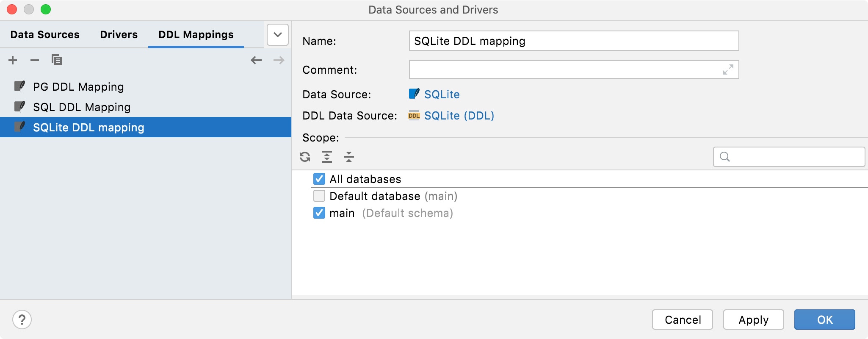Click the Apply button
This screenshot has width=868, height=339.
(754, 320)
